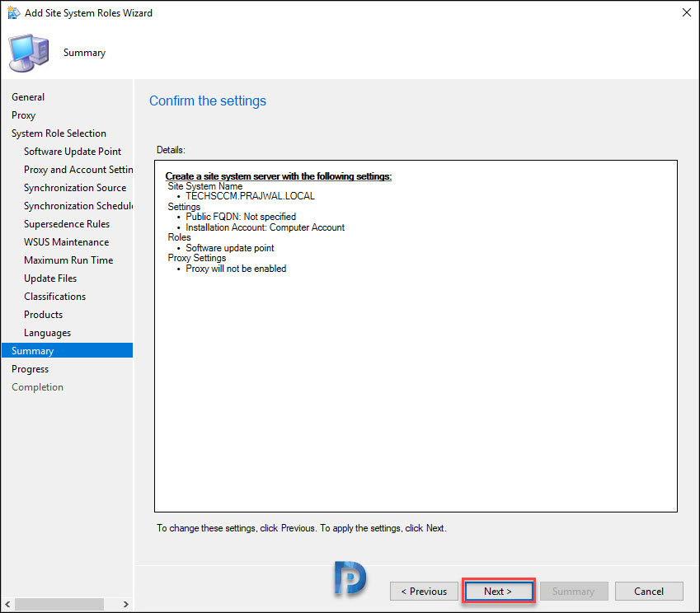This screenshot has height=613, width=700.
Task: Select the Progress step in the sidebar
Action: 31,369
